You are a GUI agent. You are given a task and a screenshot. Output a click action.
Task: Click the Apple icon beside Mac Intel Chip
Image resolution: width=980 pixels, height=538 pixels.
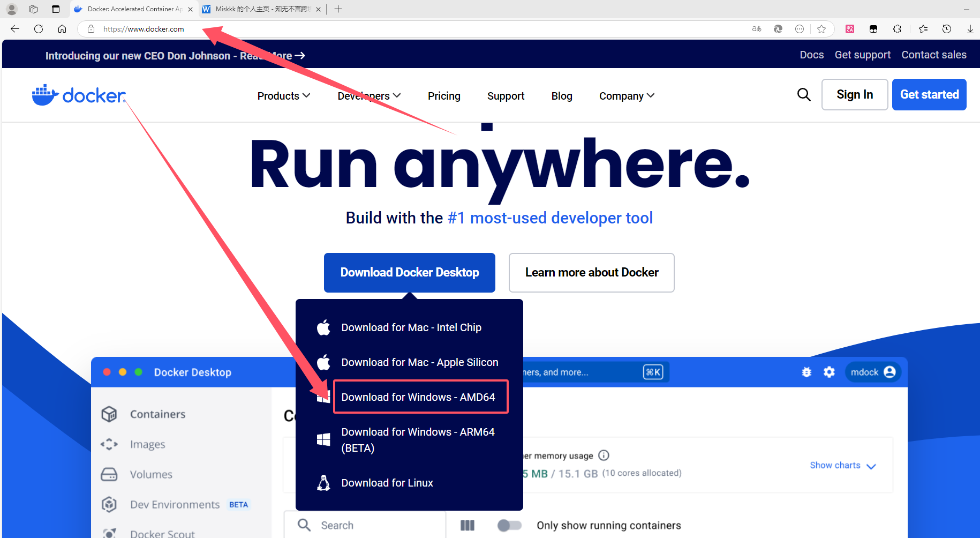point(323,327)
